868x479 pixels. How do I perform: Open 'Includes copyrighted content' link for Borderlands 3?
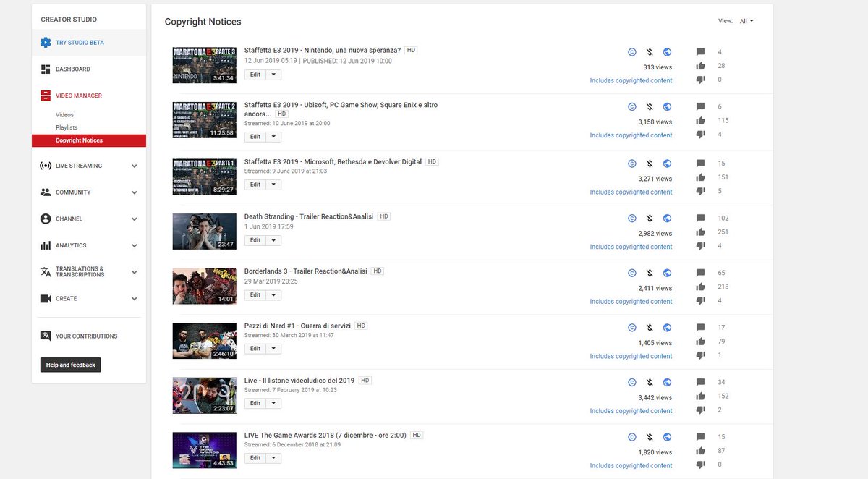click(631, 302)
